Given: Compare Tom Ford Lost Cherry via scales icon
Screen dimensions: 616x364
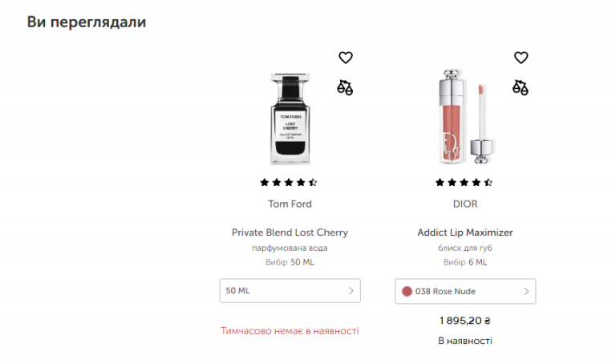Looking at the screenshot, I should 345,87.
